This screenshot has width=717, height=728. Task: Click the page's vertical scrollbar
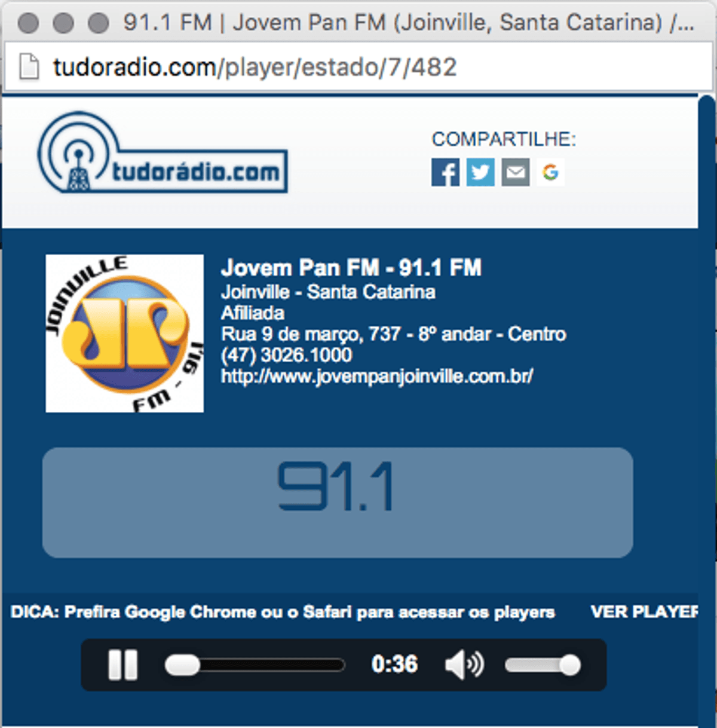pyautogui.click(x=707, y=411)
